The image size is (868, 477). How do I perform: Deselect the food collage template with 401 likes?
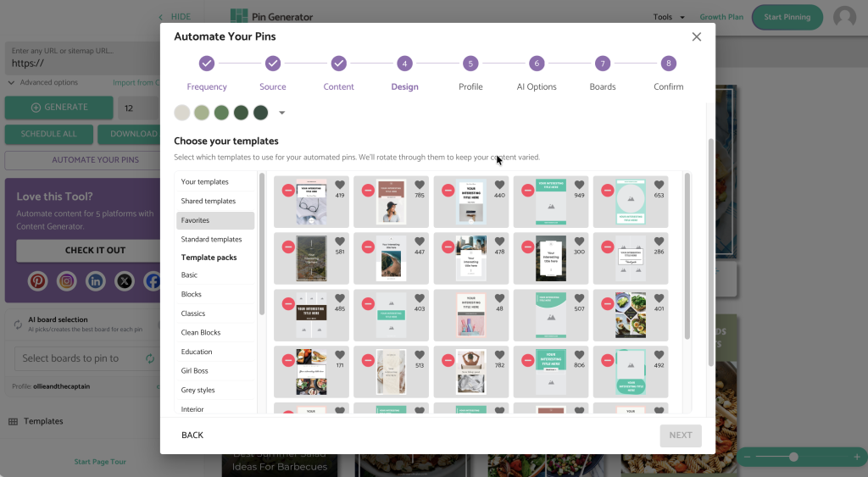[x=607, y=304]
